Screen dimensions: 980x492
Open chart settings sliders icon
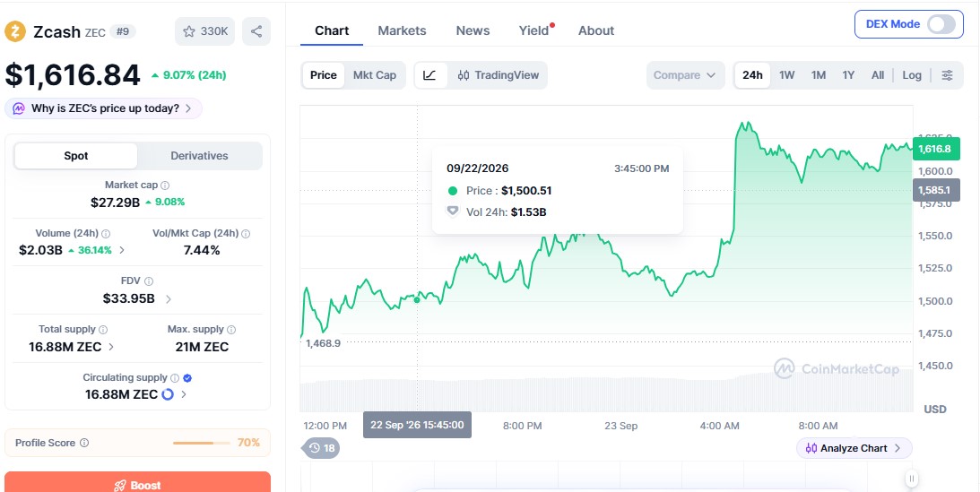click(x=948, y=75)
